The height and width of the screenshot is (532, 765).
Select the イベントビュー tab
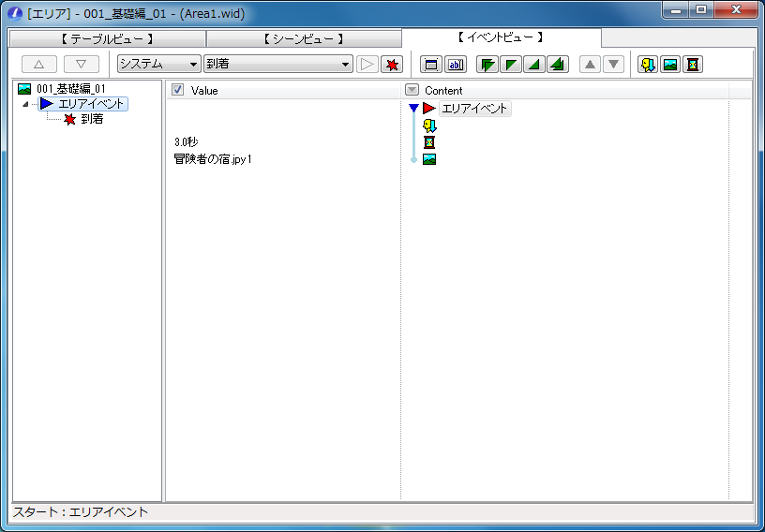[x=501, y=37]
